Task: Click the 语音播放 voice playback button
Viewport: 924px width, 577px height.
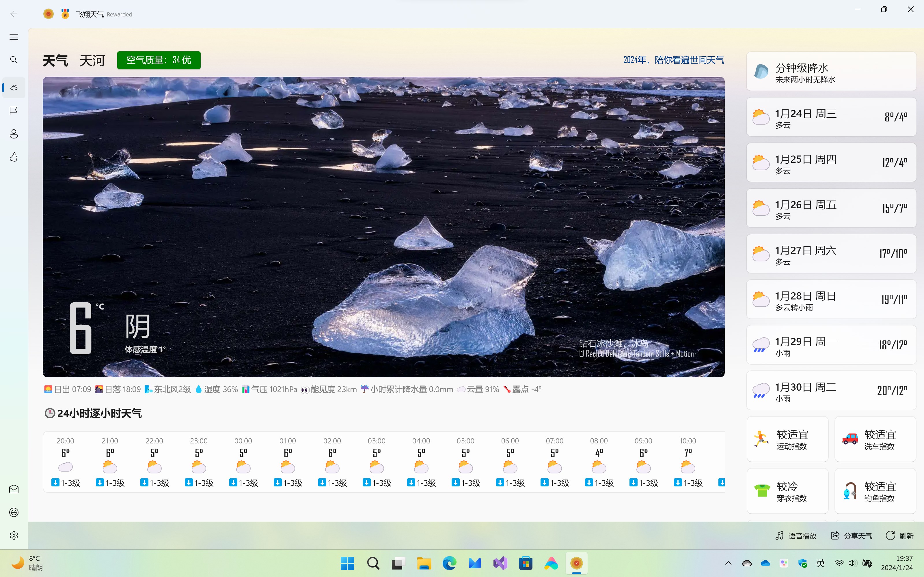Action: click(796, 536)
